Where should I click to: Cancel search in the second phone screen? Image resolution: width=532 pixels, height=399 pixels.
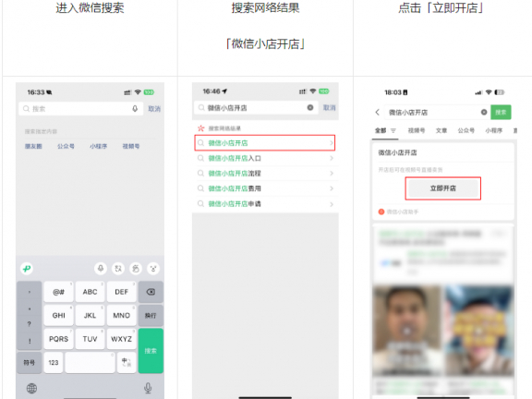[x=329, y=107]
